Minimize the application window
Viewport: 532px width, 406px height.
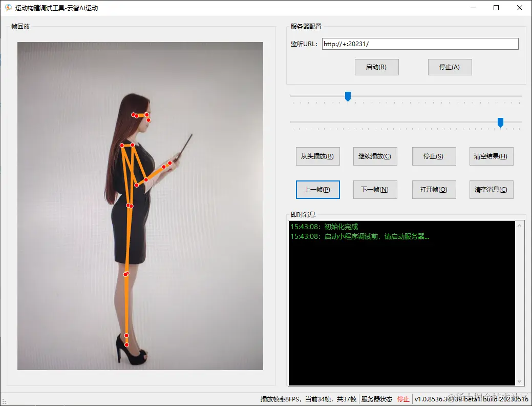point(473,8)
